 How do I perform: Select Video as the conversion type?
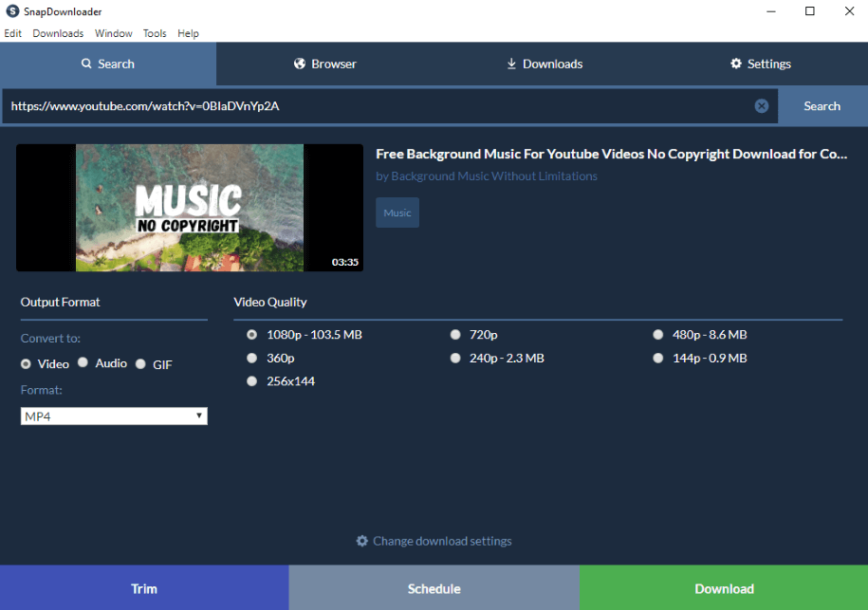click(x=26, y=363)
